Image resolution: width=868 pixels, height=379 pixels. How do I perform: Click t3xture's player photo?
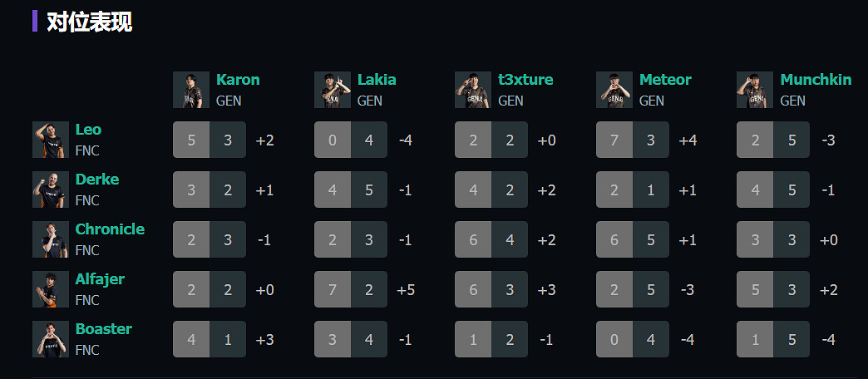(473, 90)
